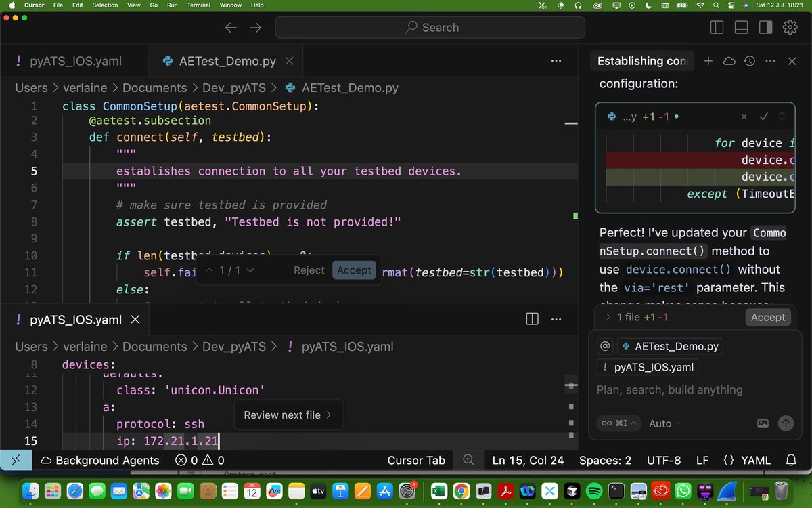This screenshot has height=508, width=812.
Task: Show chat history clock icon
Action: pos(750,61)
